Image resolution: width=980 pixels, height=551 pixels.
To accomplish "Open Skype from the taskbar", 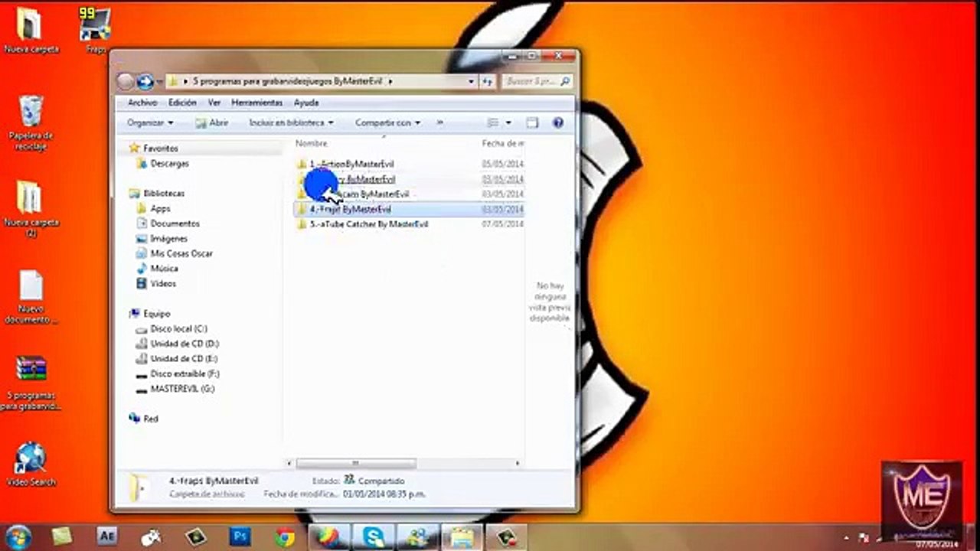I will (x=374, y=537).
